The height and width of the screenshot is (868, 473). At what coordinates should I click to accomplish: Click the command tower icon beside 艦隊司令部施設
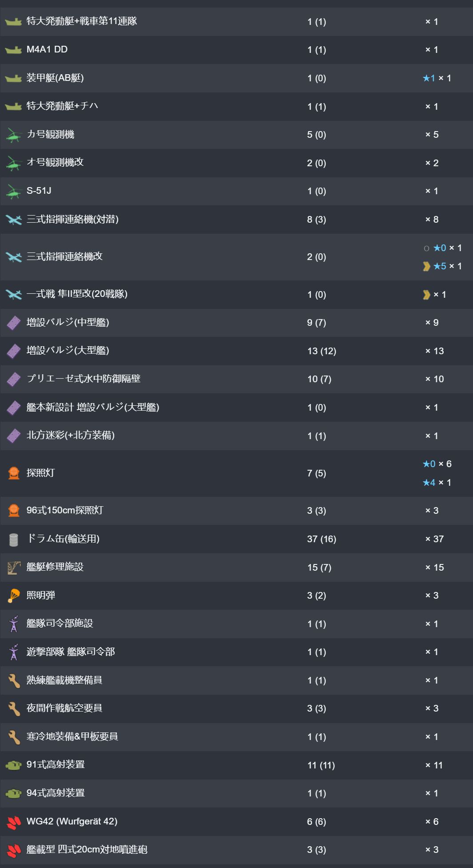click(14, 624)
